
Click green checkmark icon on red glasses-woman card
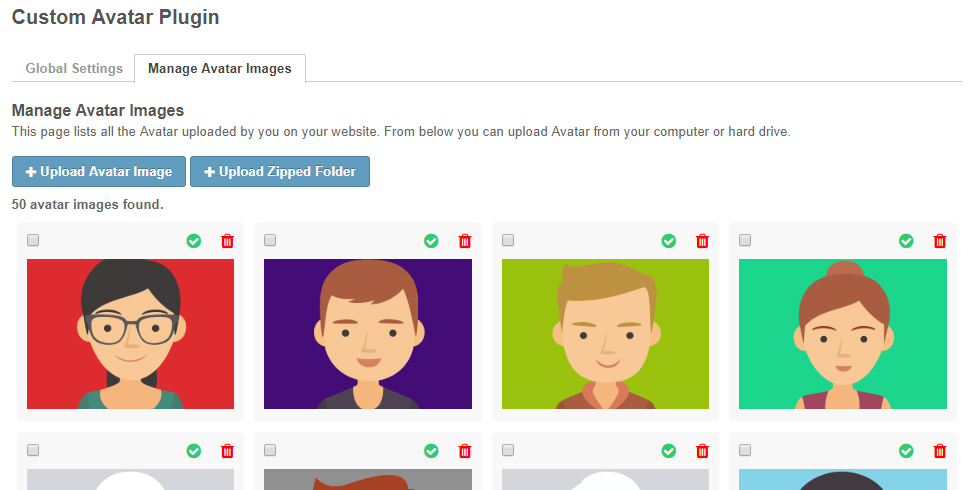tap(194, 241)
